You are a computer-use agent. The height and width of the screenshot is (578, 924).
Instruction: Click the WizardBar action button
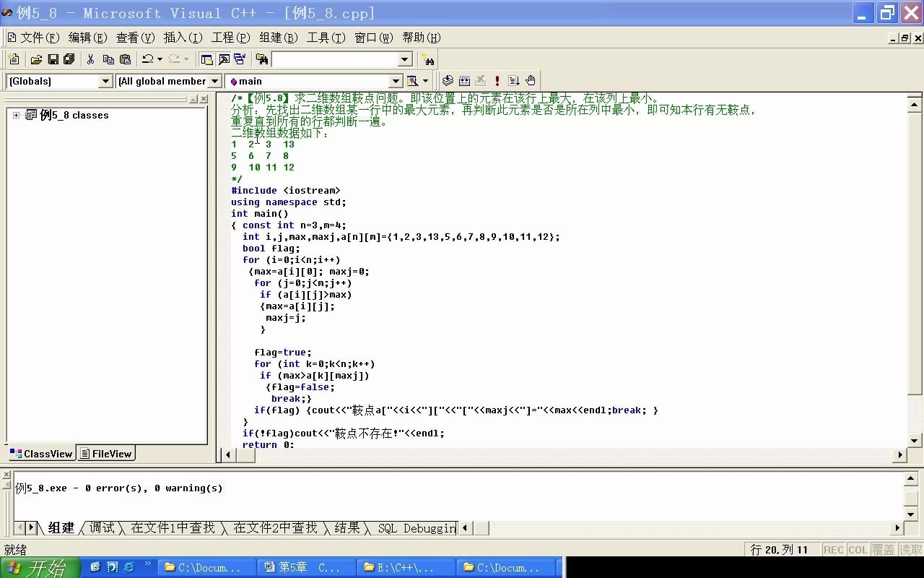pos(411,81)
